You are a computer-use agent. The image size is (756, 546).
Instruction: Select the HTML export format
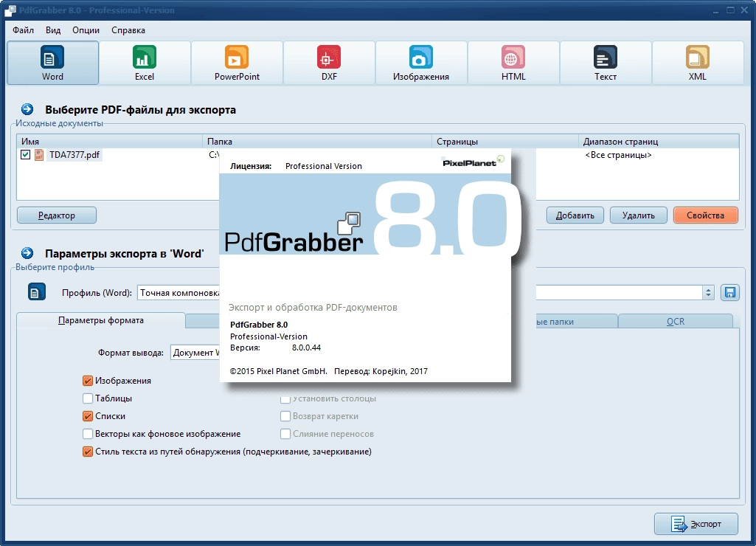tap(513, 63)
